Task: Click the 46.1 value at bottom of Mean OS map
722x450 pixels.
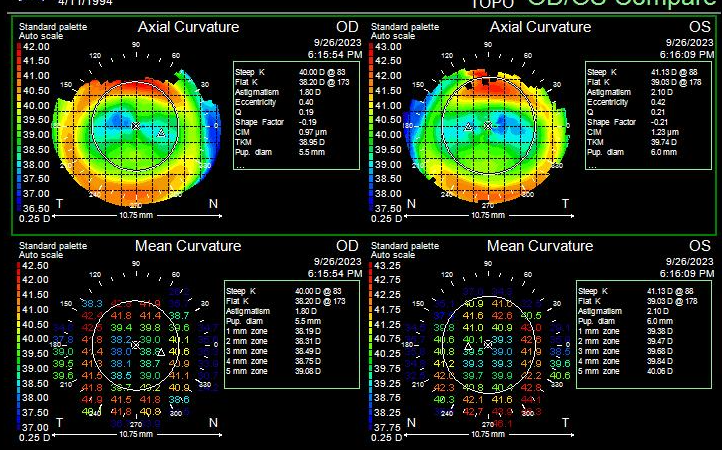Action: click(x=503, y=424)
